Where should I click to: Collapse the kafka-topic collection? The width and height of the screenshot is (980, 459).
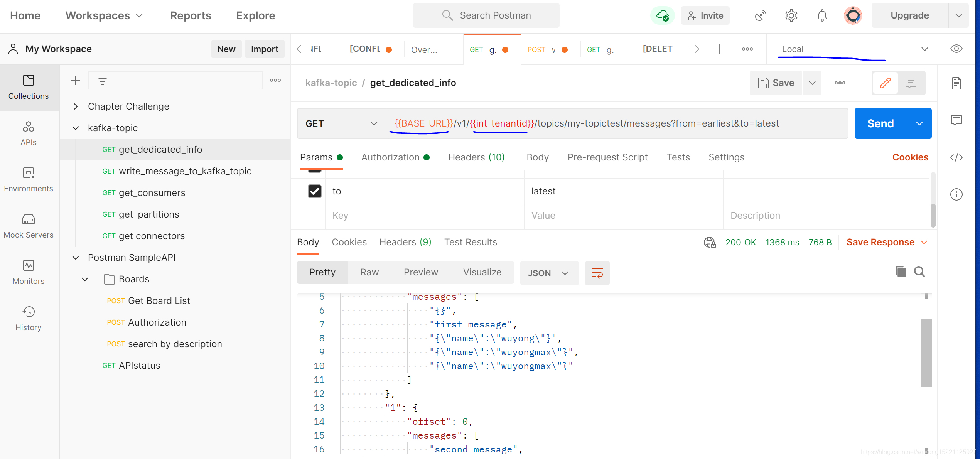pyautogui.click(x=76, y=128)
